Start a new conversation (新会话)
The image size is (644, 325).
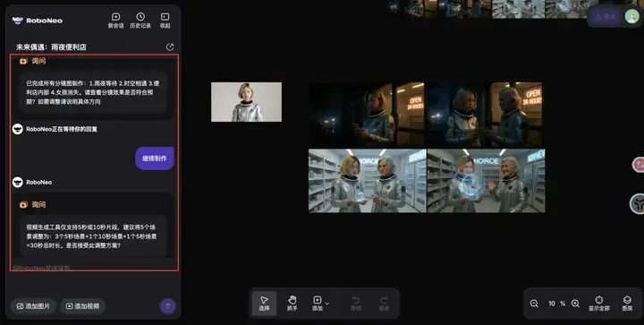[x=115, y=20]
